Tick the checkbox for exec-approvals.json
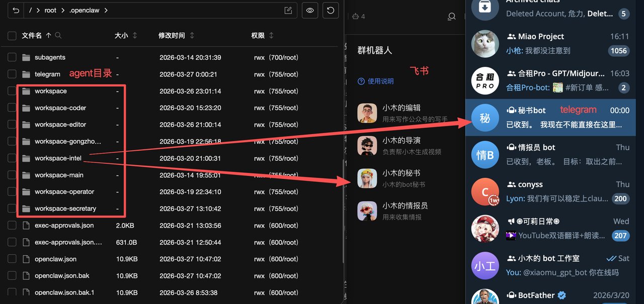 (12, 226)
